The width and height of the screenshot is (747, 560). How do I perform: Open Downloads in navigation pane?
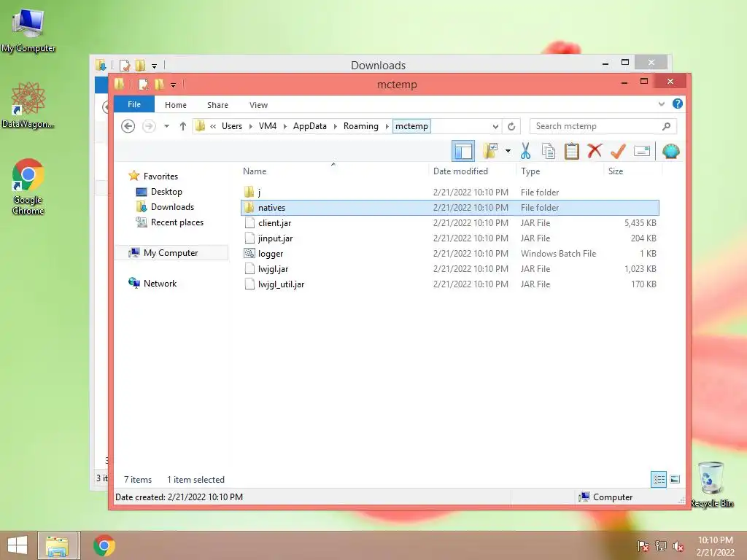[172, 206]
